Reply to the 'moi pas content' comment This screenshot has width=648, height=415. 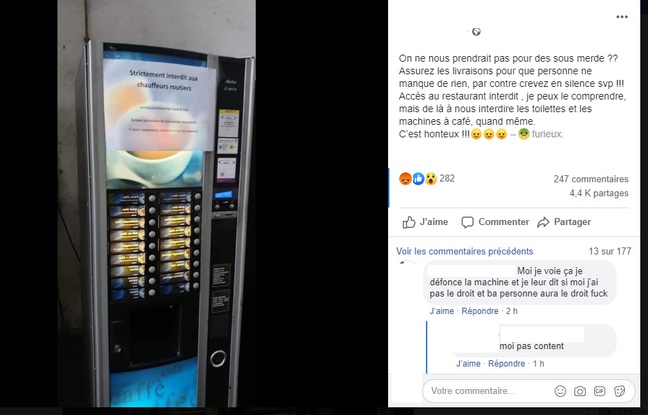point(506,364)
